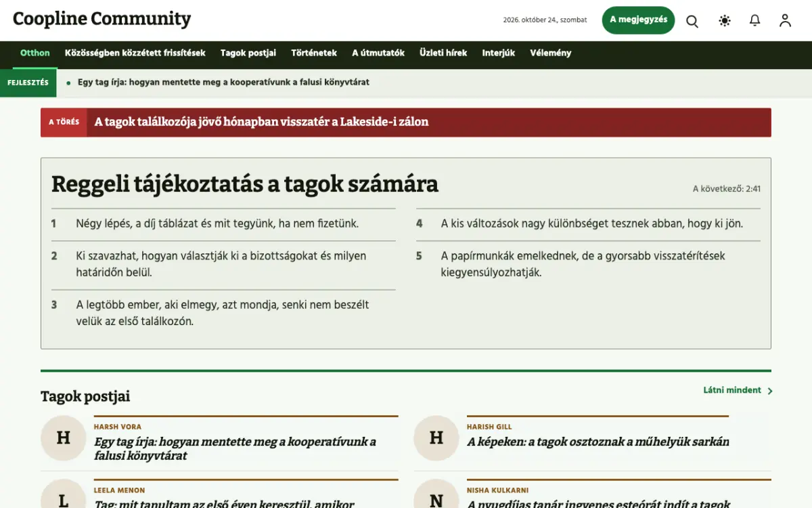
Task: Open briefing item 3 A legtöbb ember
Action: (x=223, y=314)
